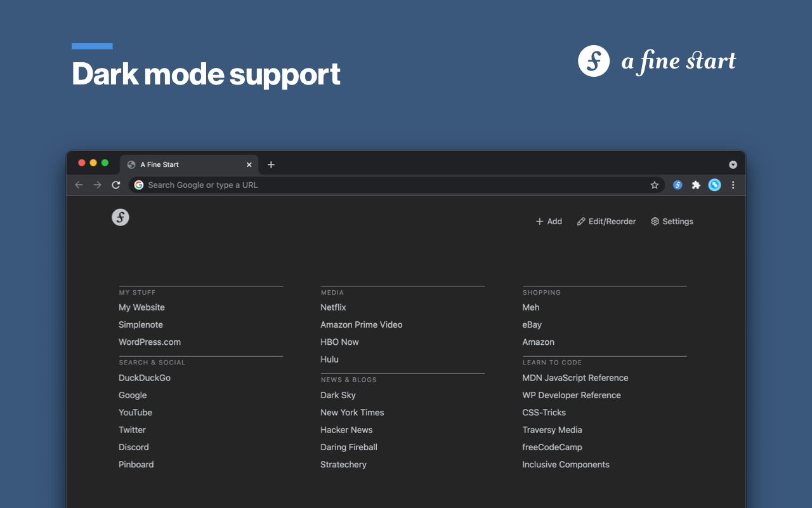Viewport: 812px width, 508px height.
Task: Click the SEARCH & SOCIAL section heading
Action: coord(152,363)
